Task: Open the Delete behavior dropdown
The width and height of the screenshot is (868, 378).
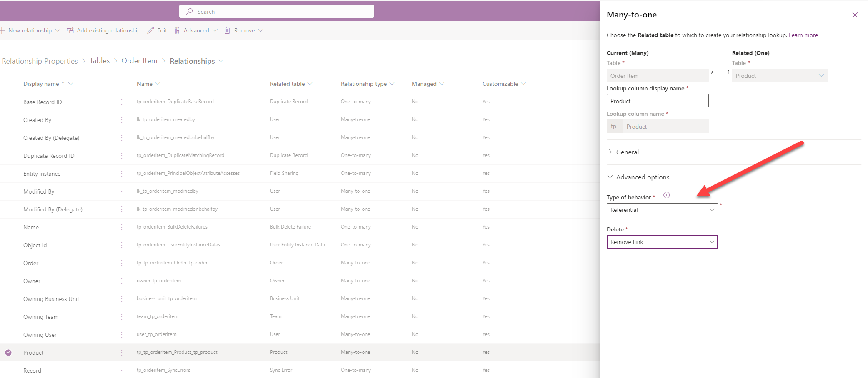Action: click(662, 242)
